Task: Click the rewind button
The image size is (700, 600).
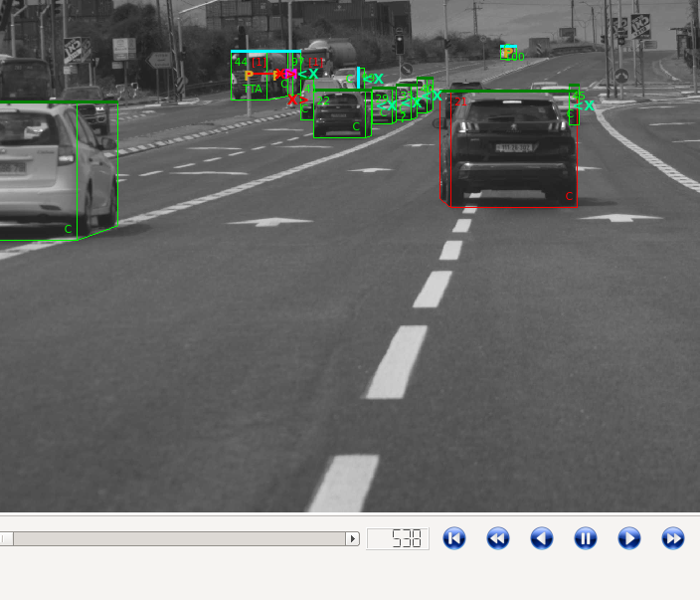Action: pyautogui.click(x=498, y=538)
